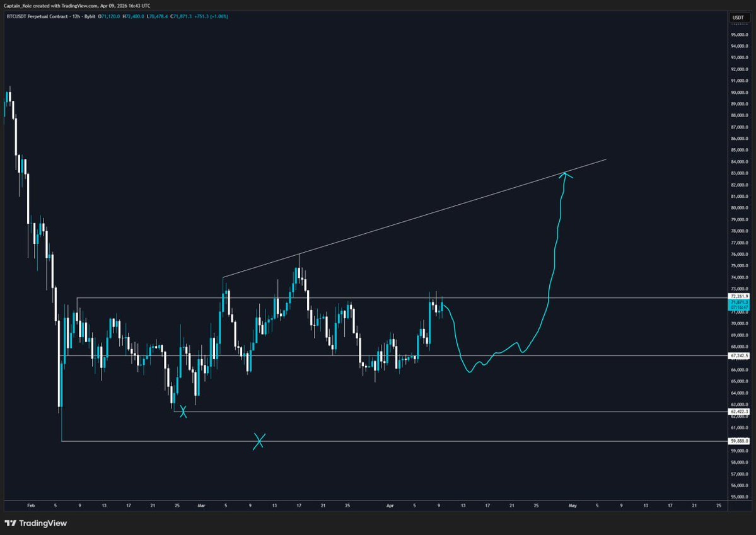Click the 62,422.3 horizontal line price label
756x535 pixels.
click(739, 411)
